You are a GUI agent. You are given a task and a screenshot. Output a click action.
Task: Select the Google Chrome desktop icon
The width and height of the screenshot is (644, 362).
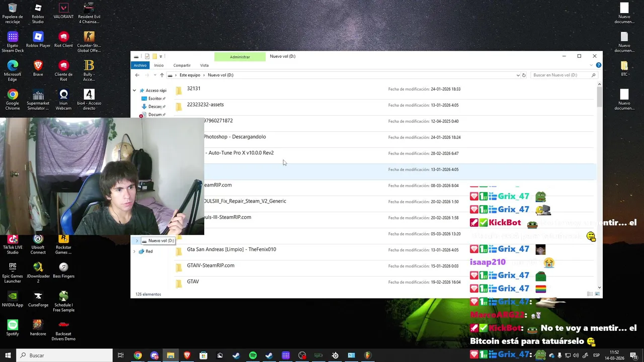pos(13,100)
